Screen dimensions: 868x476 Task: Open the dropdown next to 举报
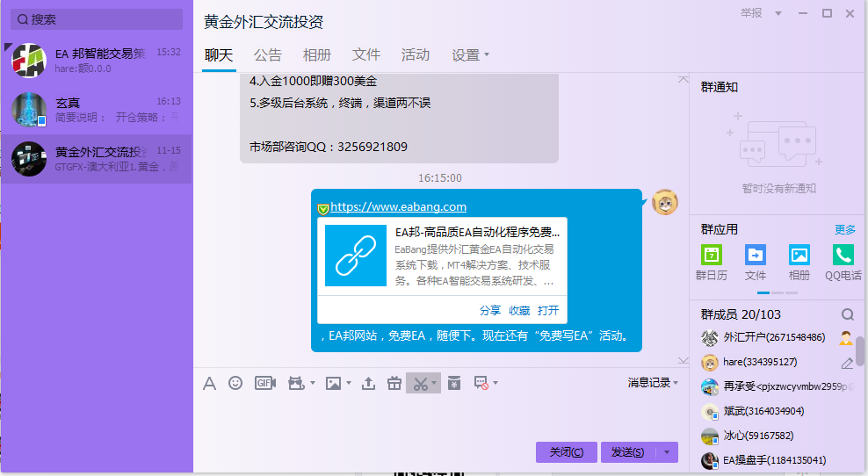coord(778,13)
